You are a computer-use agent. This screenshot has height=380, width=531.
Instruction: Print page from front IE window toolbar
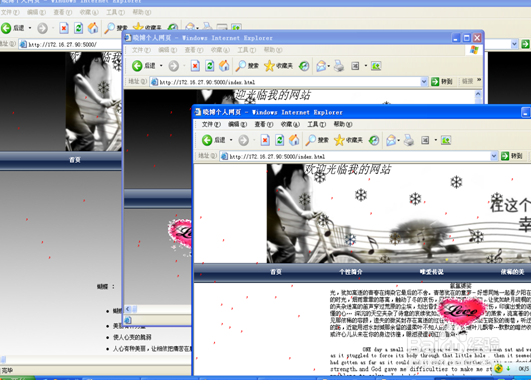pos(409,140)
